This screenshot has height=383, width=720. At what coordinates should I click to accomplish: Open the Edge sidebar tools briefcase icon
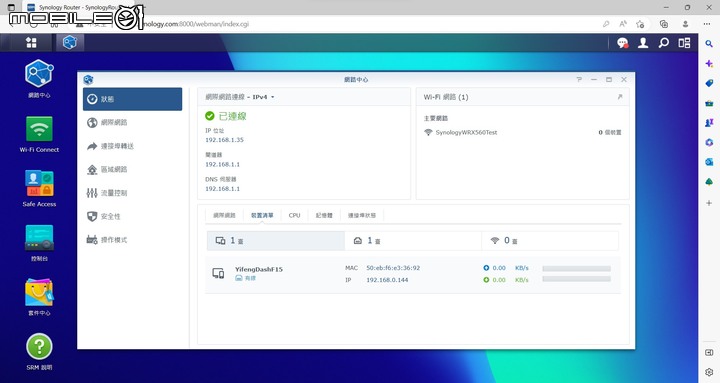click(709, 103)
